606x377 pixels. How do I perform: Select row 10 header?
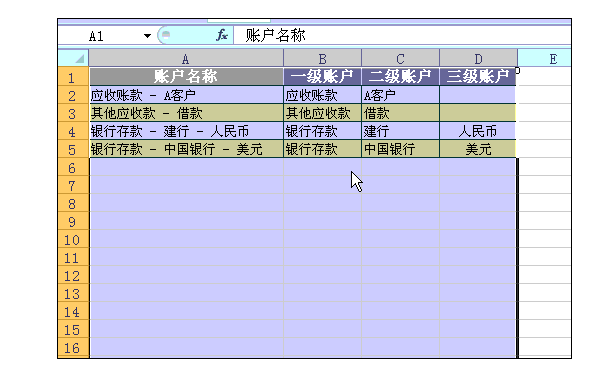(73, 240)
